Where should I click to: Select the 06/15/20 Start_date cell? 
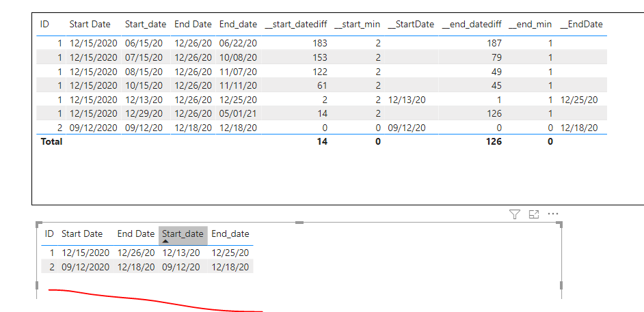click(144, 43)
